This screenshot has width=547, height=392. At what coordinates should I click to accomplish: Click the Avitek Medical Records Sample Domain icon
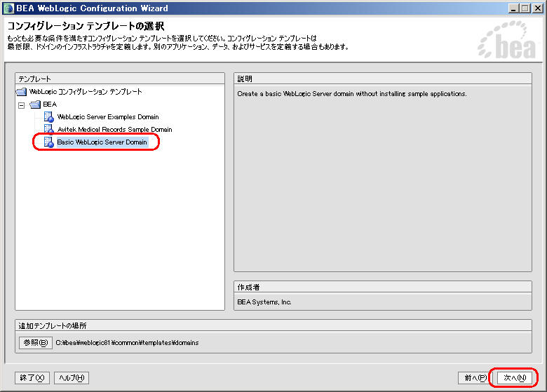tap(48, 129)
